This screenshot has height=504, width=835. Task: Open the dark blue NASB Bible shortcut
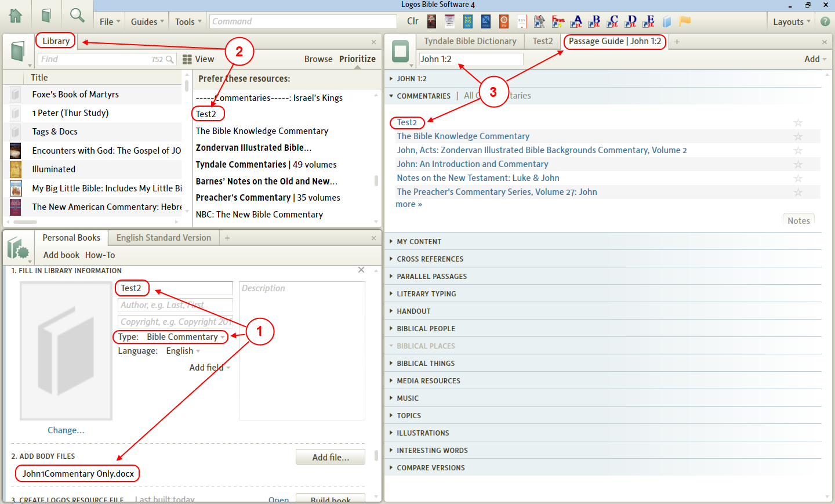[486, 21]
